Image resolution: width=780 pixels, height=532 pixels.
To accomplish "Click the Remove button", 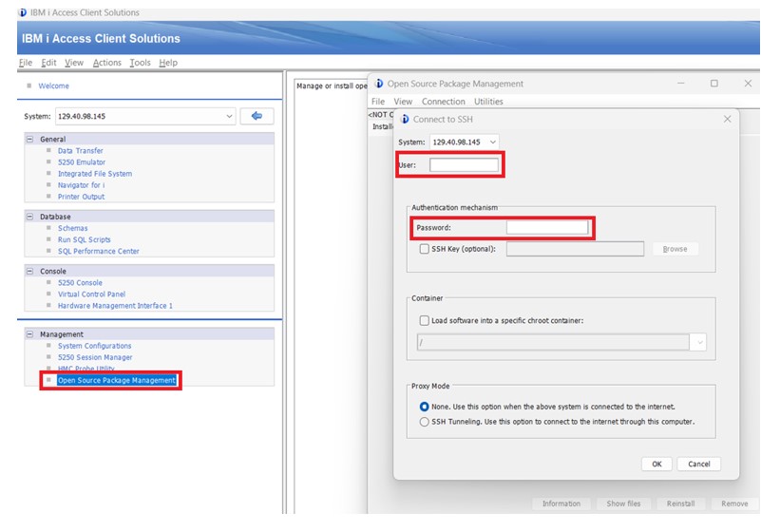I will pyautogui.click(x=734, y=503).
